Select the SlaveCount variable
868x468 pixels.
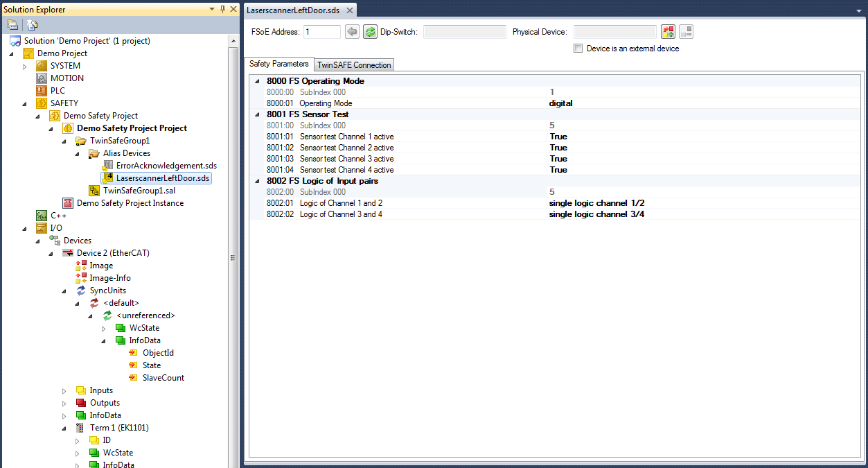(163, 378)
